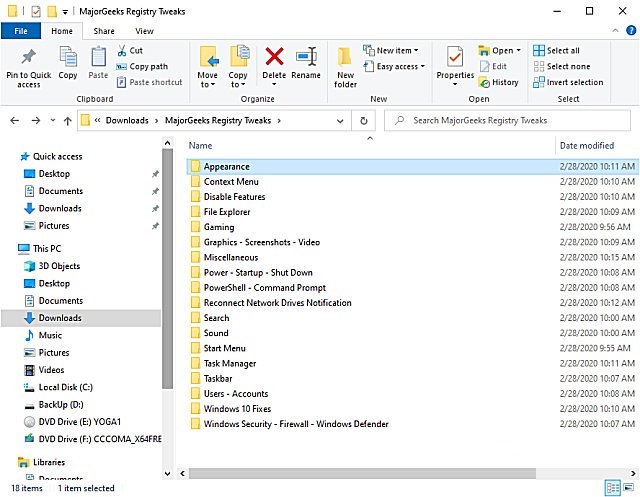Click the Copy icon in Clipboard group
Screen dimensions: 640x497
[68, 57]
